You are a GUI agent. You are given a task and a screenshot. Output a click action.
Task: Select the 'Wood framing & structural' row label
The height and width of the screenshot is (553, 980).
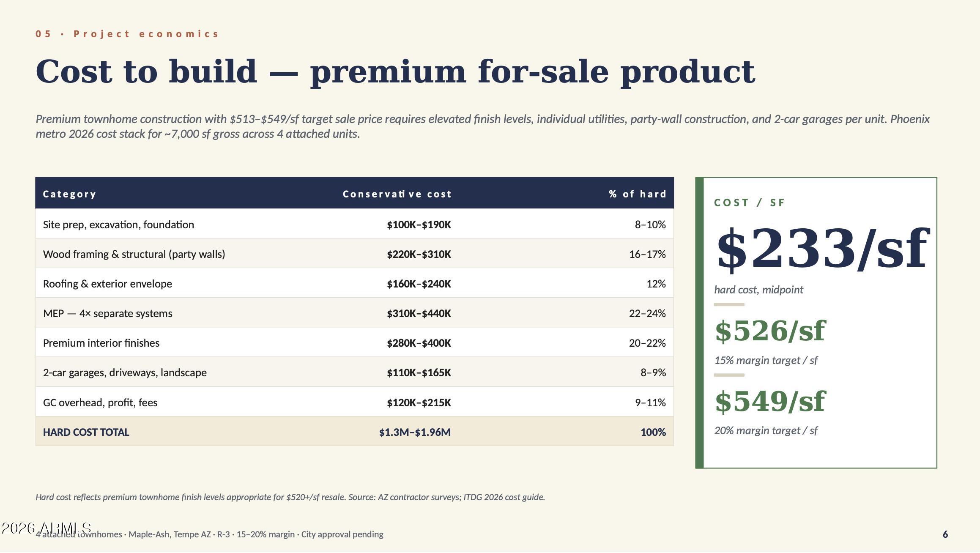point(134,254)
